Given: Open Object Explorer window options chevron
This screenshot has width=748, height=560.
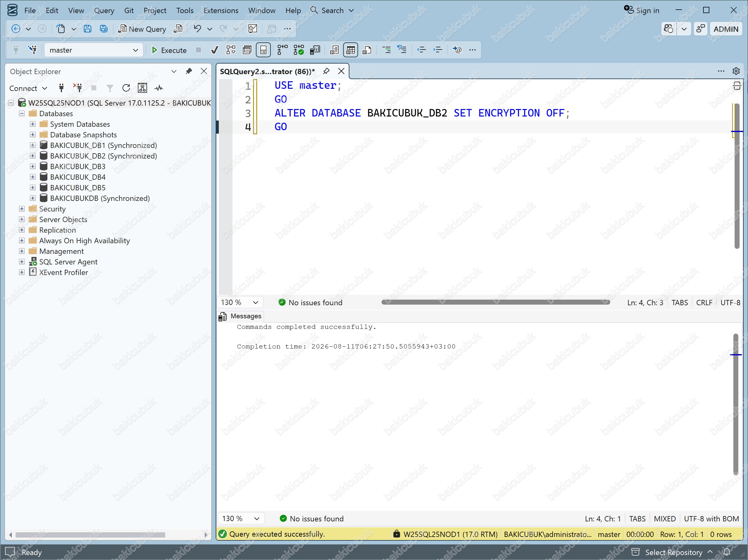Looking at the screenshot, I should (174, 71).
